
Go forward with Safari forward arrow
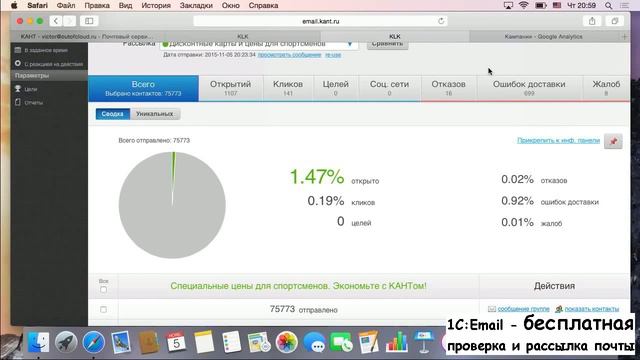pos(69,21)
